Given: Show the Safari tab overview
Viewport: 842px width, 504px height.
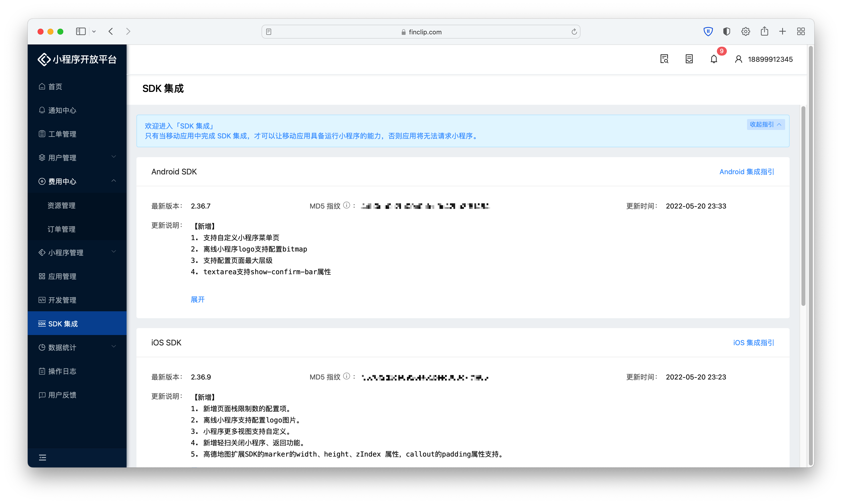Looking at the screenshot, I should pos(801,32).
